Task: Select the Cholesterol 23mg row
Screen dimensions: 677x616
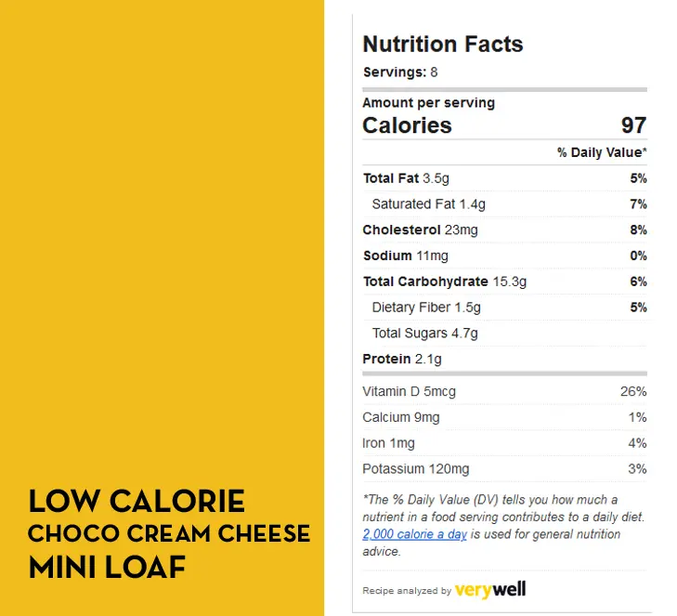Action: click(504, 229)
